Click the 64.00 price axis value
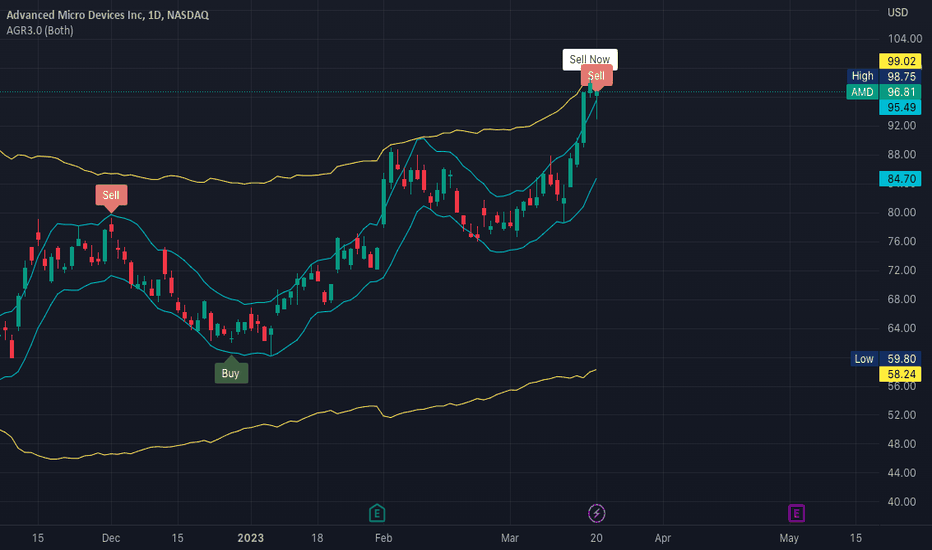Screen dimensions: 932x550 [902, 328]
